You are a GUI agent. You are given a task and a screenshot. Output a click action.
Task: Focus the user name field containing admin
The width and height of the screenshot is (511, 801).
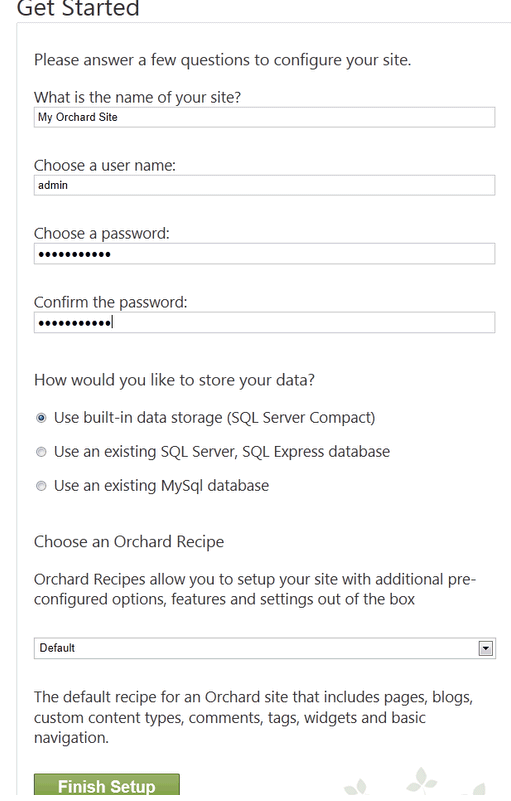(264, 185)
